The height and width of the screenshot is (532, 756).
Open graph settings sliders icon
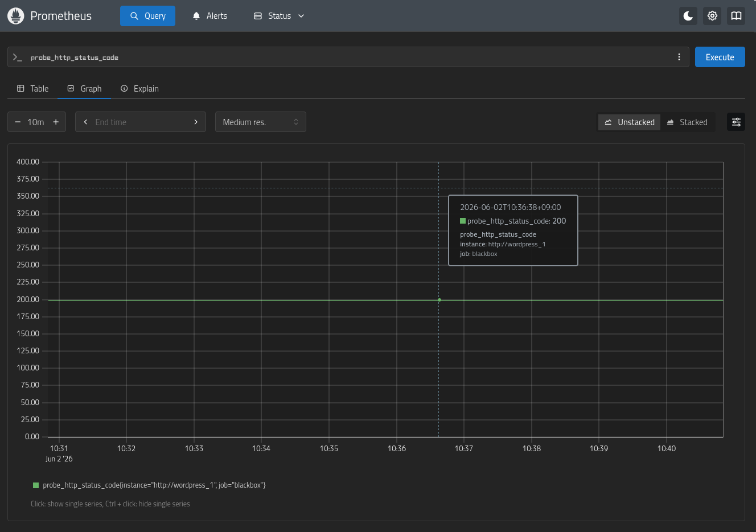point(736,122)
